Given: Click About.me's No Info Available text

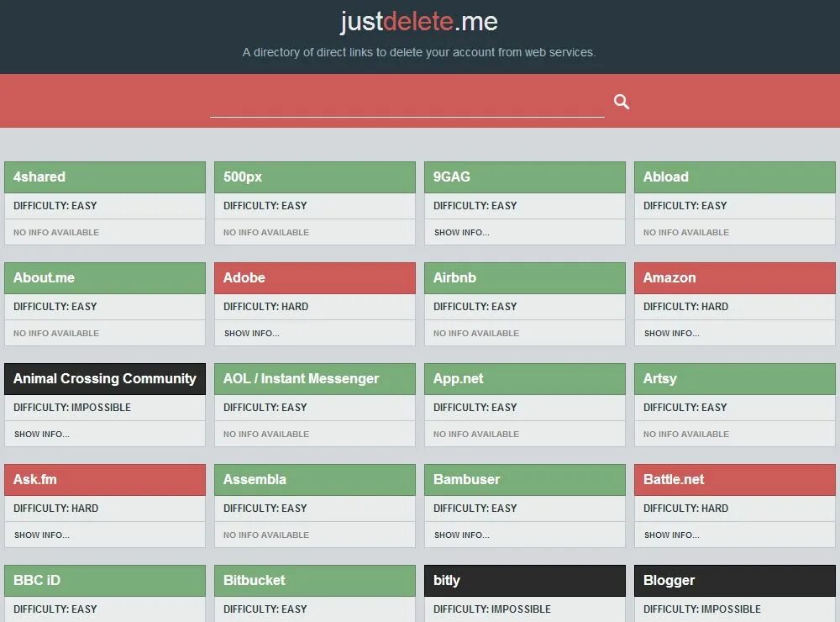Looking at the screenshot, I should (56, 333).
